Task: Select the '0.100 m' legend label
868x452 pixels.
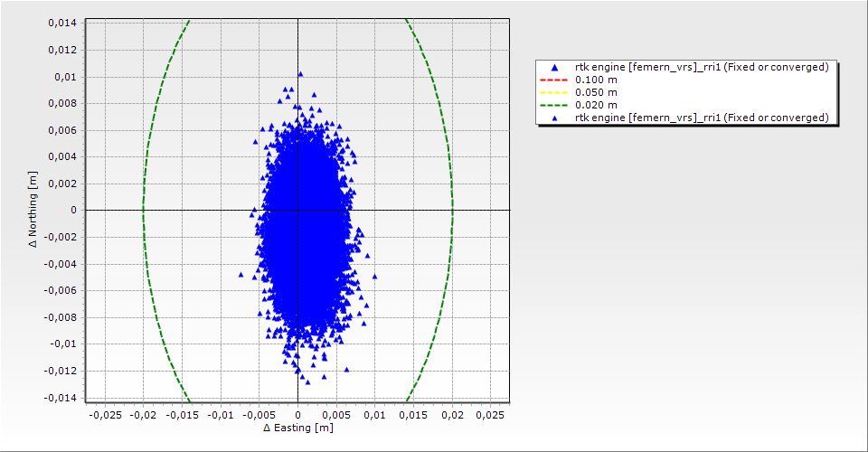Action: coord(596,80)
